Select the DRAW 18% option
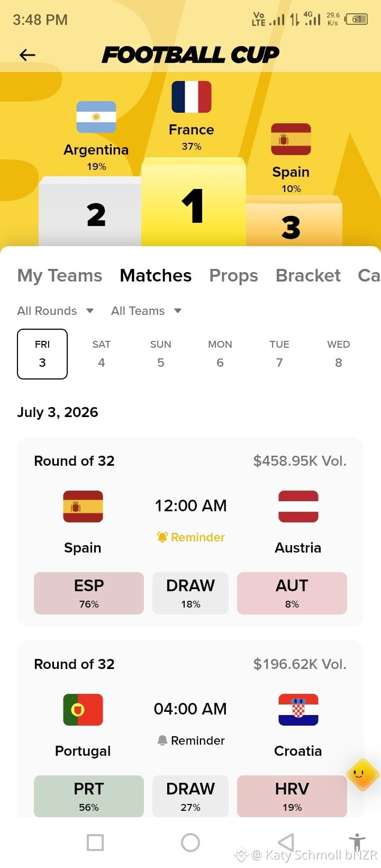The width and height of the screenshot is (381, 868). click(x=190, y=593)
